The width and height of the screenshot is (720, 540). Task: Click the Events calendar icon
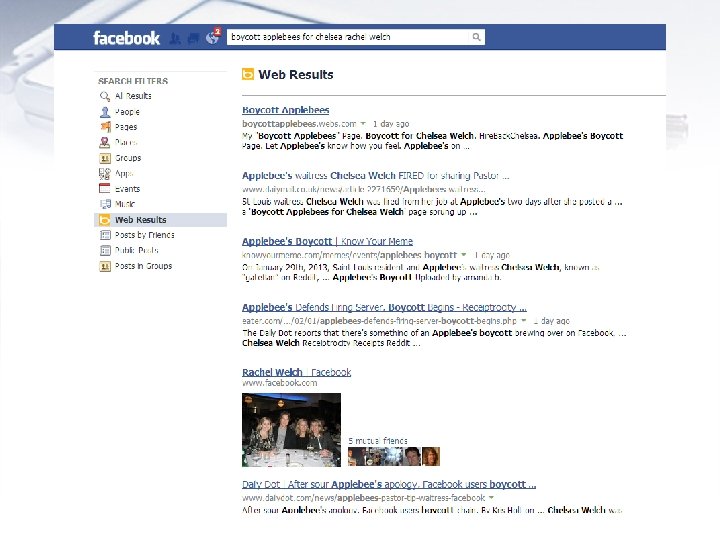pos(105,189)
